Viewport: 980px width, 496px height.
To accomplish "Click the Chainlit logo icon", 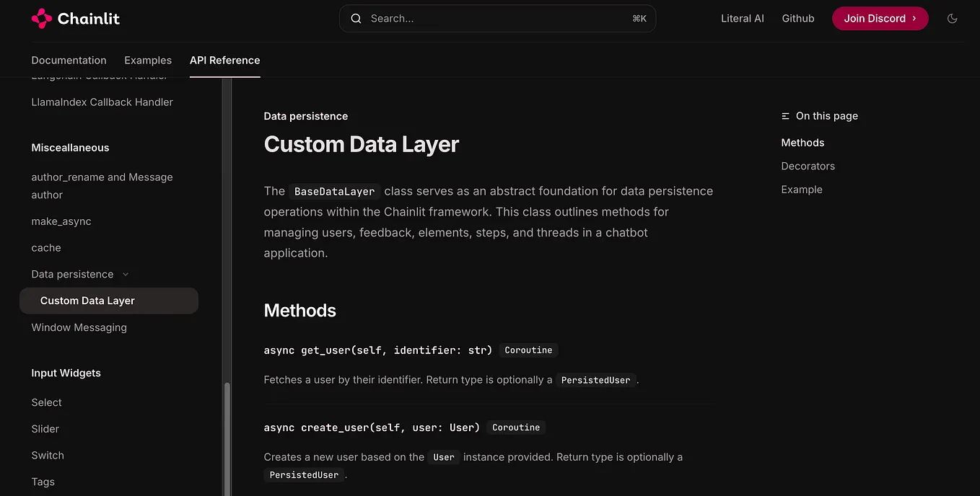I will click(41, 18).
